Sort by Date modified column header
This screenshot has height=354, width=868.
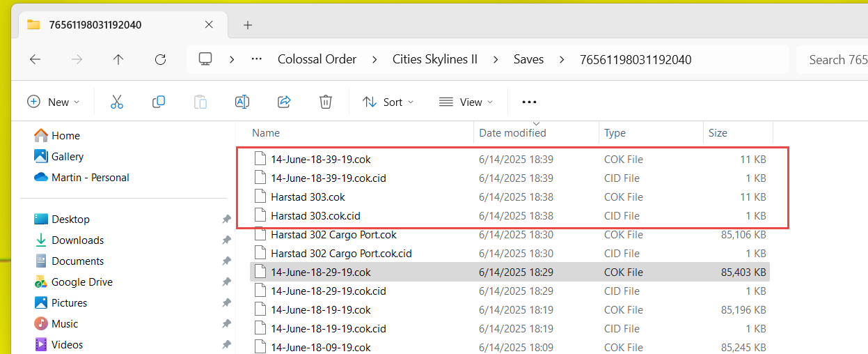click(512, 132)
